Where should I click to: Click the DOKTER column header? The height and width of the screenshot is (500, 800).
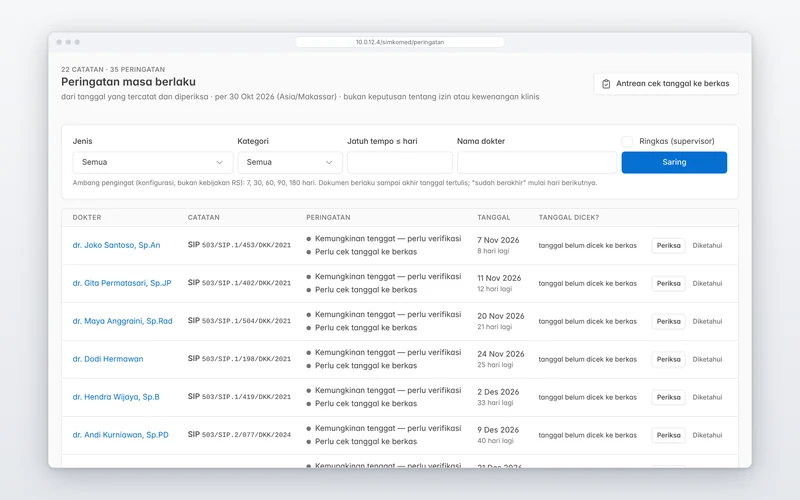click(87, 217)
